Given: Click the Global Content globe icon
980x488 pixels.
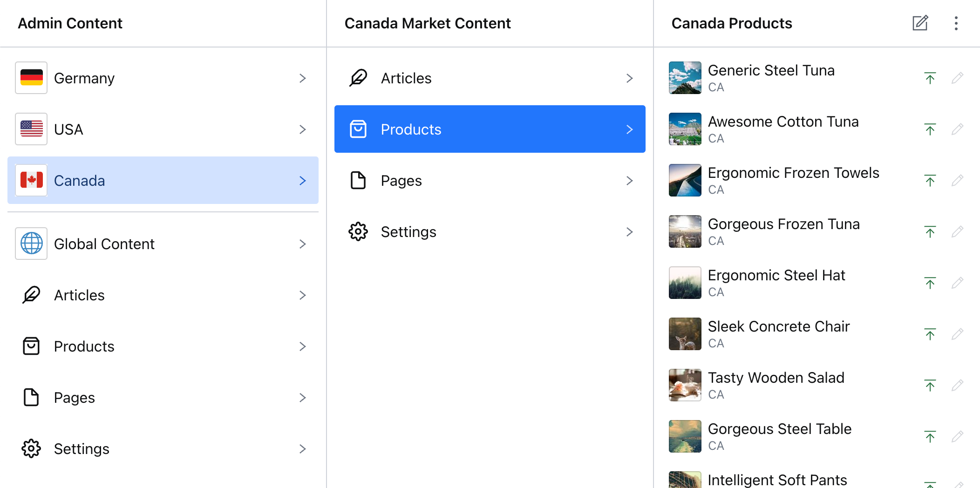Looking at the screenshot, I should (31, 244).
